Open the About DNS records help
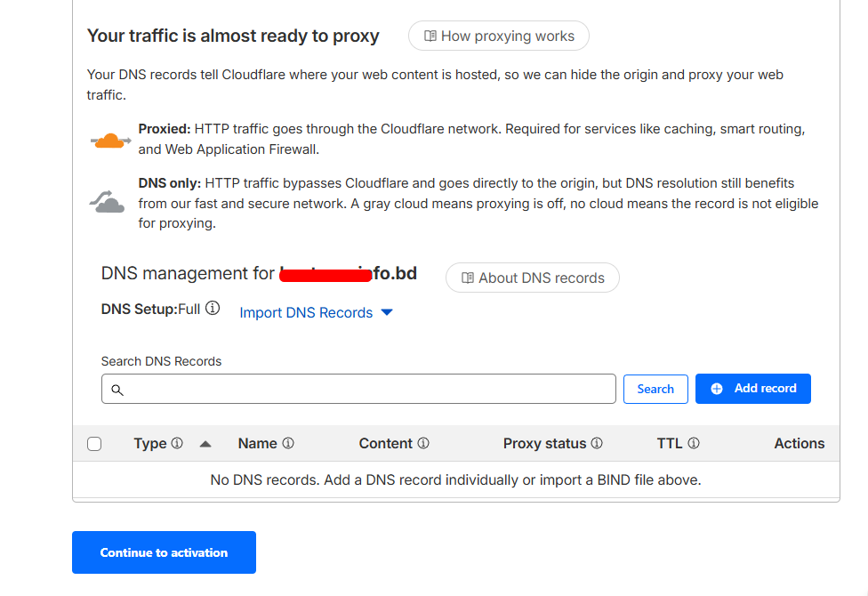The width and height of the screenshot is (868, 596). (533, 278)
